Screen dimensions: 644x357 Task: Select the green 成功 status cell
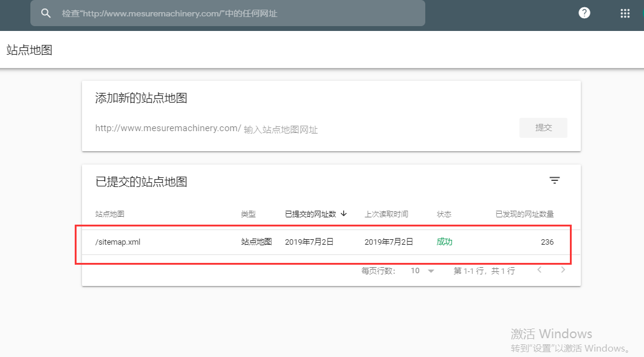tap(445, 242)
